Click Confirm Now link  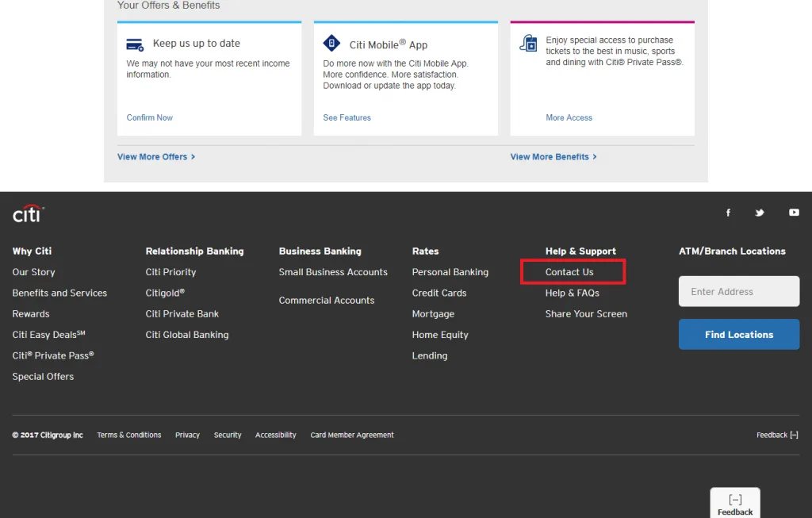(x=150, y=117)
